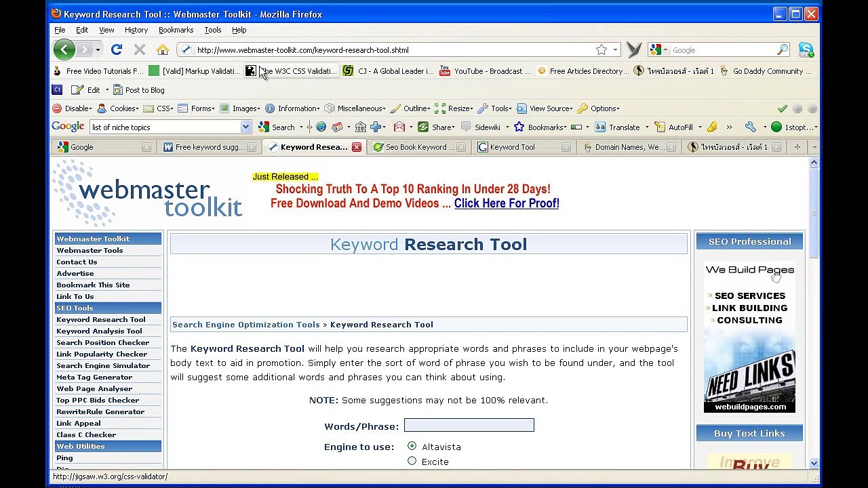This screenshot has height=488, width=868.
Task: Open the We Build Pages advertisement banner
Action: coord(749,336)
